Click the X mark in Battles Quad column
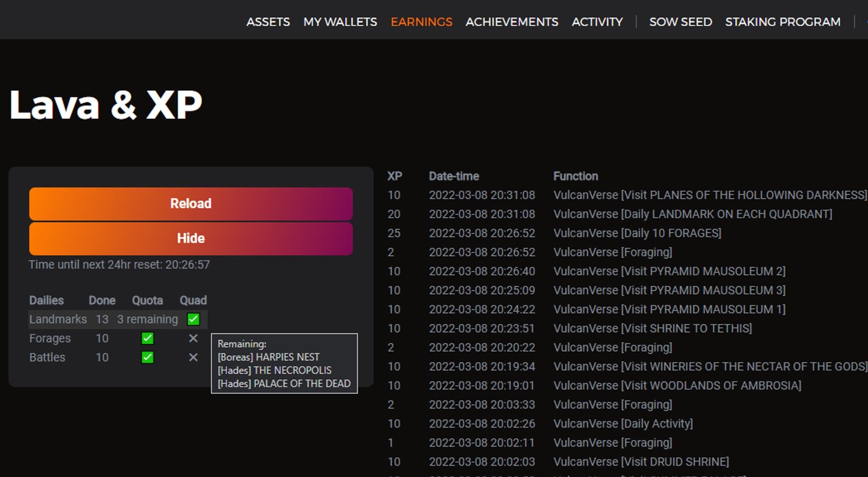The width and height of the screenshot is (868, 477). tap(193, 358)
